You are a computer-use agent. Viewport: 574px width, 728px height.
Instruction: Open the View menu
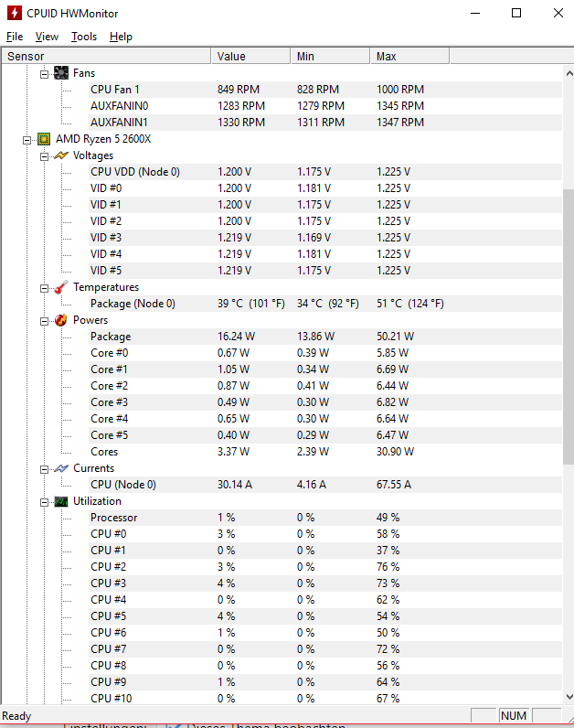47,37
